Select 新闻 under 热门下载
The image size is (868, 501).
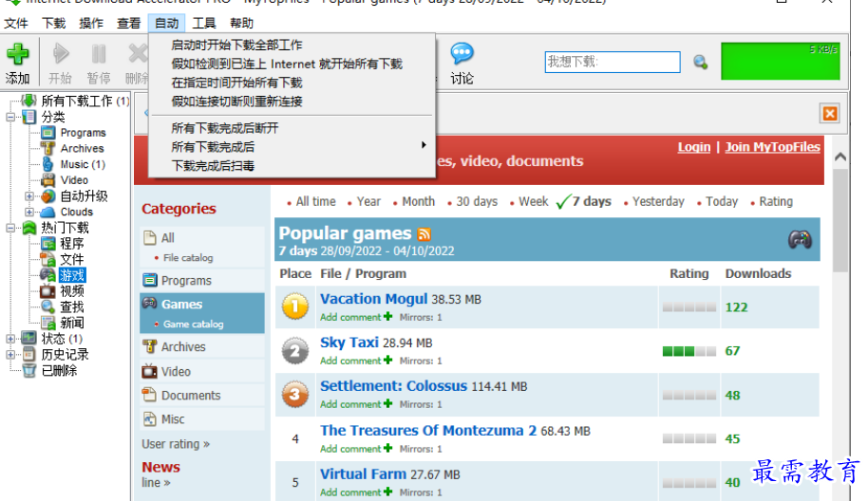tap(72, 323)
